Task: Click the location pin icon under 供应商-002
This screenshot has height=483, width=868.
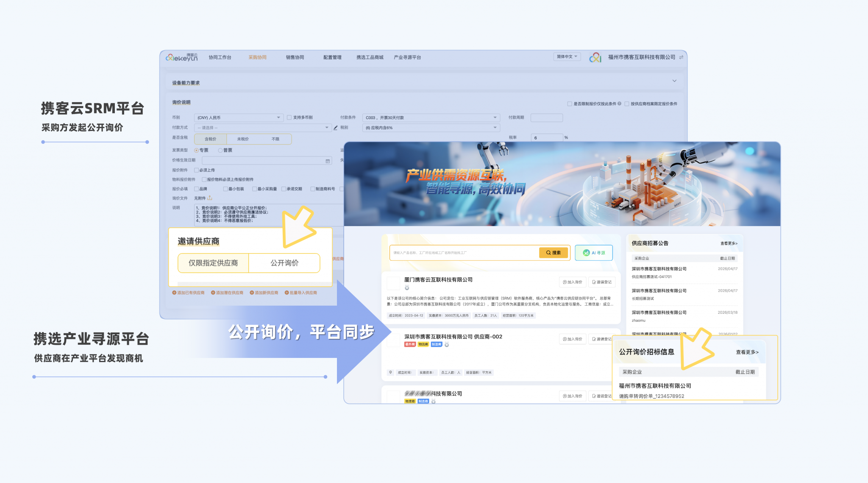Action: [390, 372]
